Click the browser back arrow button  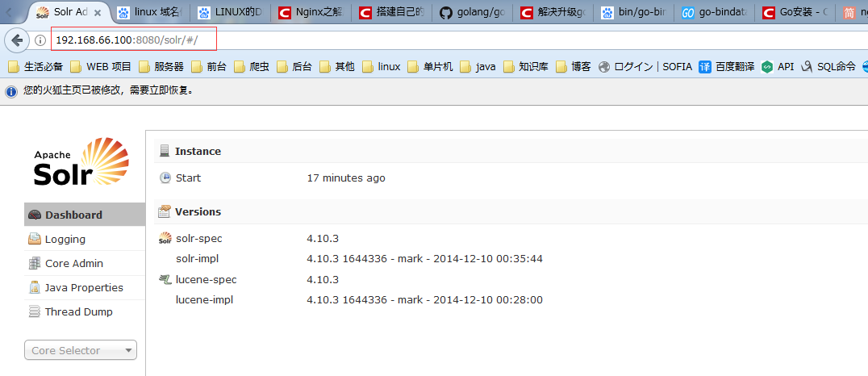(17, 40)
